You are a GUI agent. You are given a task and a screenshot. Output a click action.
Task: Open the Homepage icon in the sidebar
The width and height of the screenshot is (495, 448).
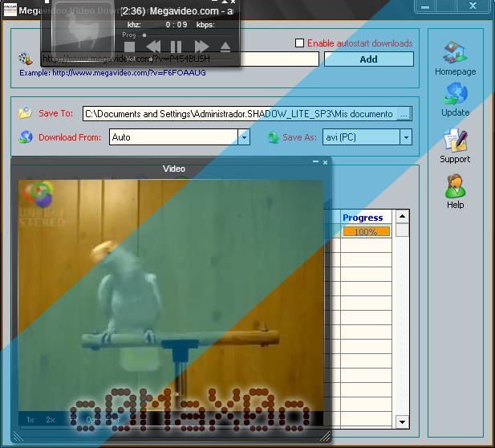point(455,52)
